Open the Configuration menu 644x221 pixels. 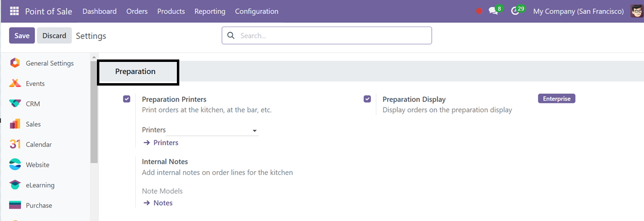[x=257, y=11]
